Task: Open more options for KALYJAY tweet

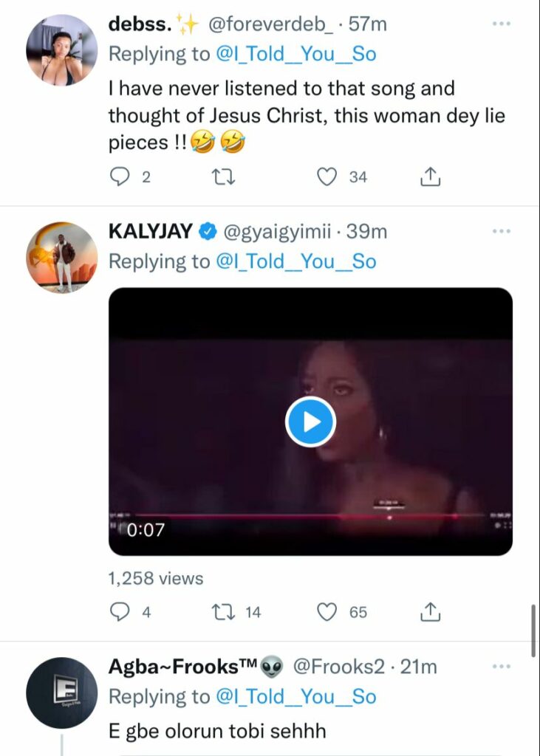Action: pyautogui.click(x=502, y=231)
